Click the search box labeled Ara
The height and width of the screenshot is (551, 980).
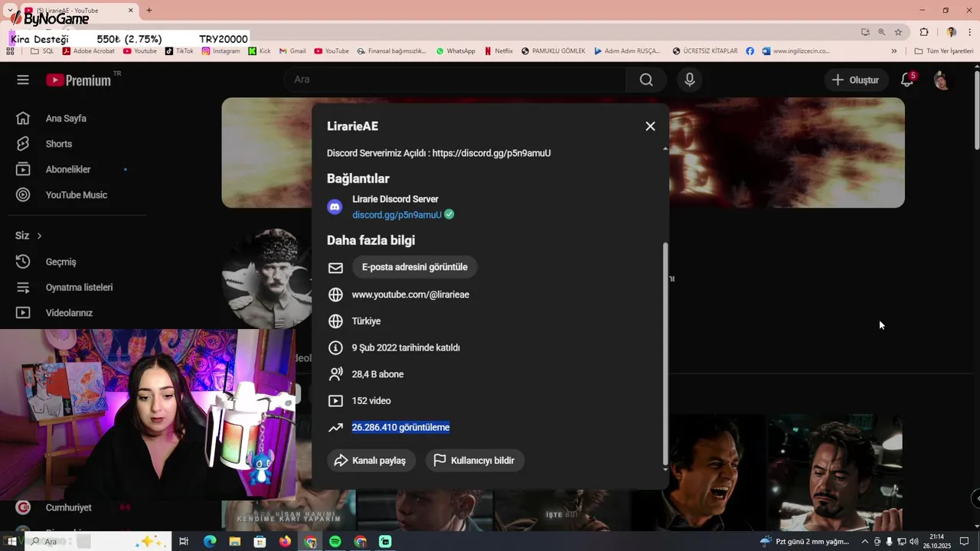(x=456, y=80)
